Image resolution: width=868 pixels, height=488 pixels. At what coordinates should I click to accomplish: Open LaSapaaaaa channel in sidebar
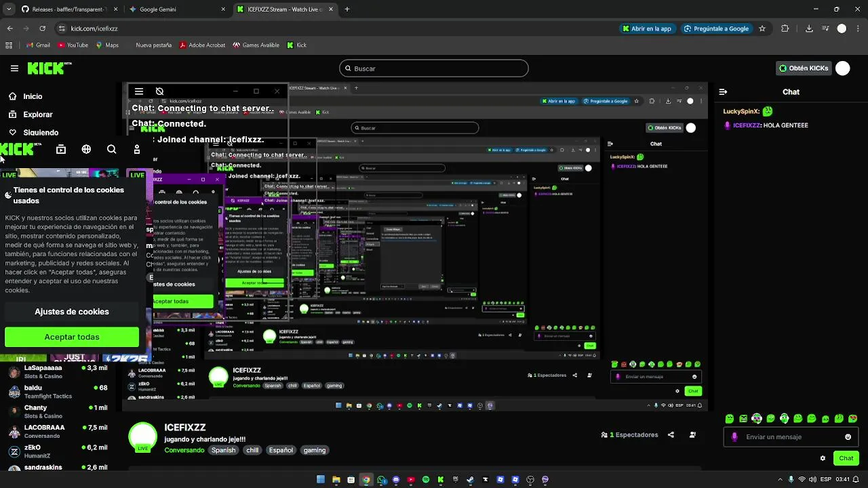coord(58,371)
